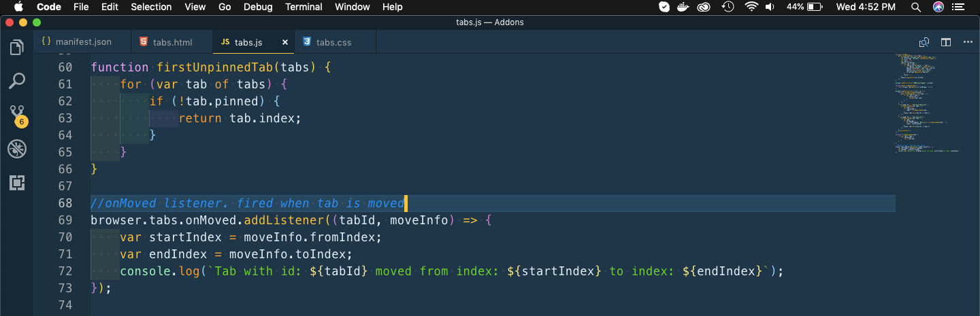This screenshot has height=316, width=980.
Task: Open the Go menu
Action: click(x=225, y=7)
